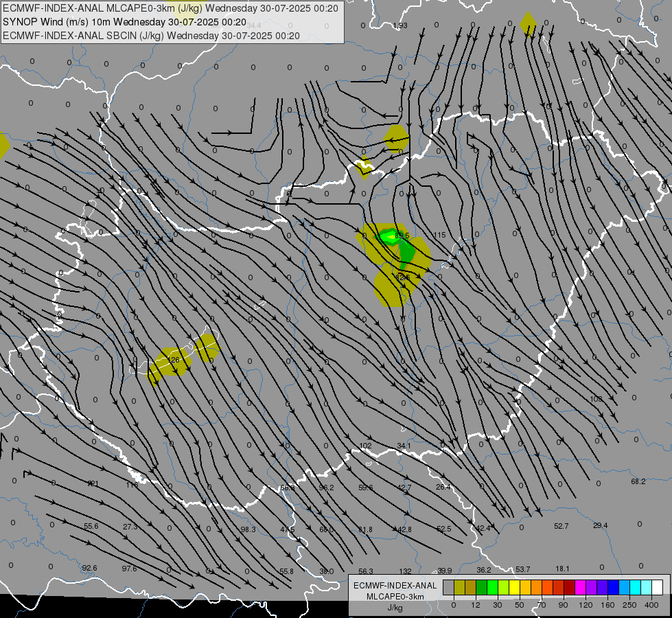Click the legend scale value '250'
Viewport: 672px width, 618px height.
(x=629, y=605)
